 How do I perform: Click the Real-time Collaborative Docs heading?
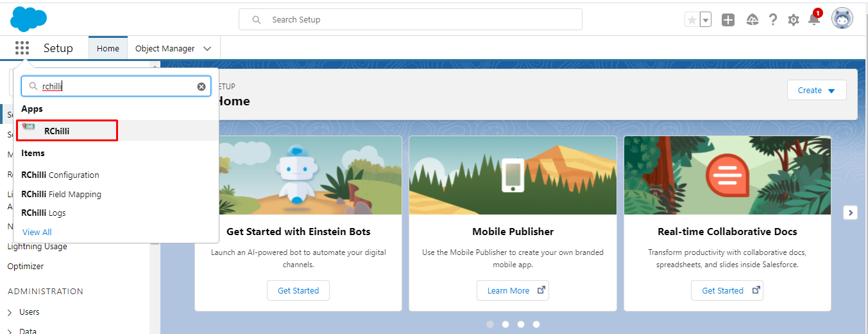coord(728,231)
